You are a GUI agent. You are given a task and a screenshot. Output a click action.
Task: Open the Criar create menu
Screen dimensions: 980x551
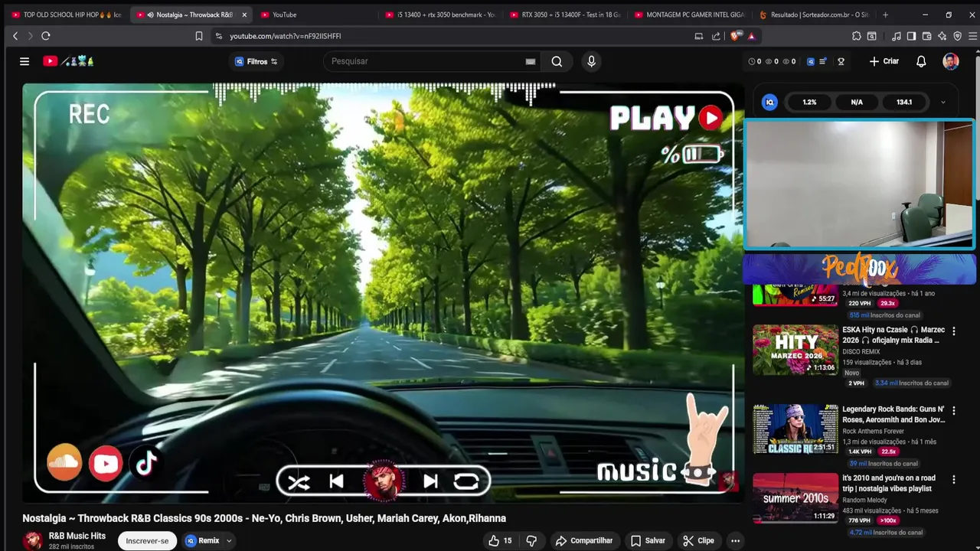(x=884, y=61)
